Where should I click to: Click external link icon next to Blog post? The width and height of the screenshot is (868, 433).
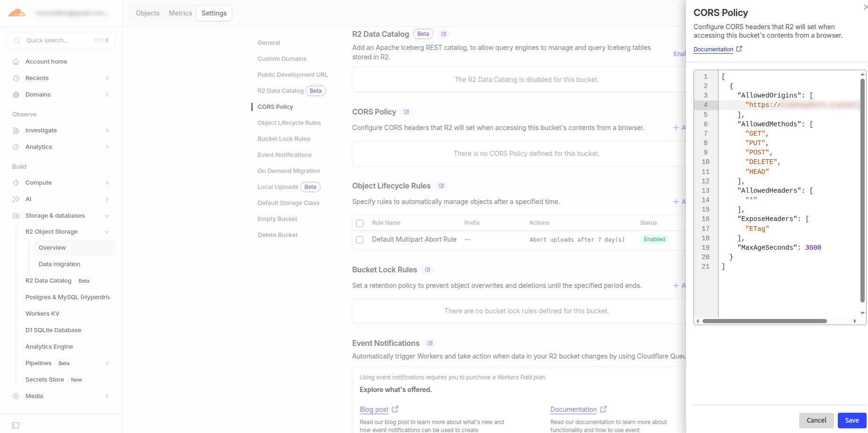[395, 409]
